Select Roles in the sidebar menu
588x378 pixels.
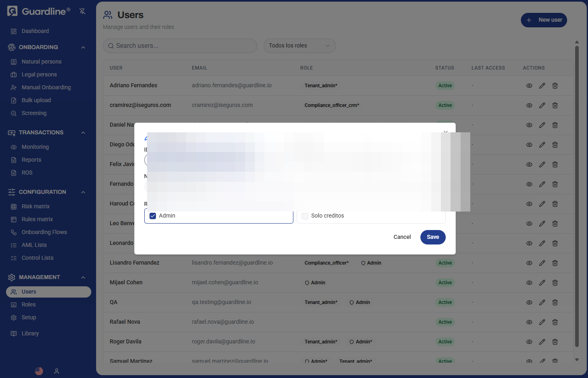click(x=28, y=304)
